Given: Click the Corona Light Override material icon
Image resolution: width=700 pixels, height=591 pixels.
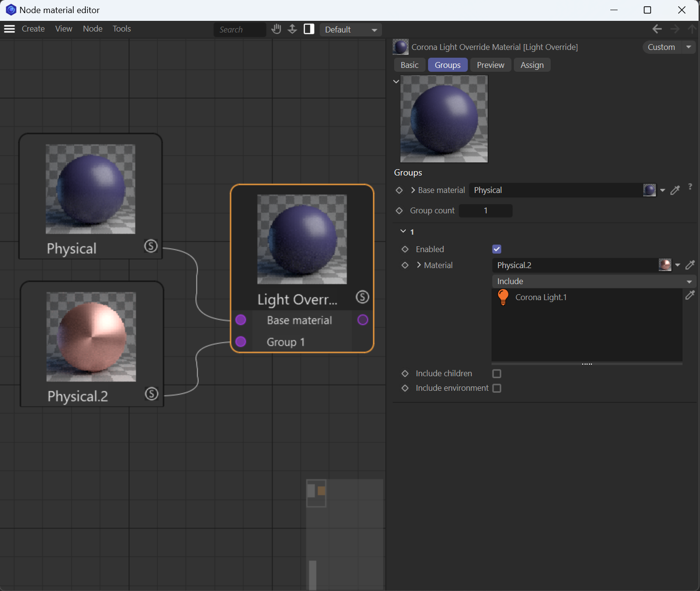Looking at the screenshot, I should (400, 47).
